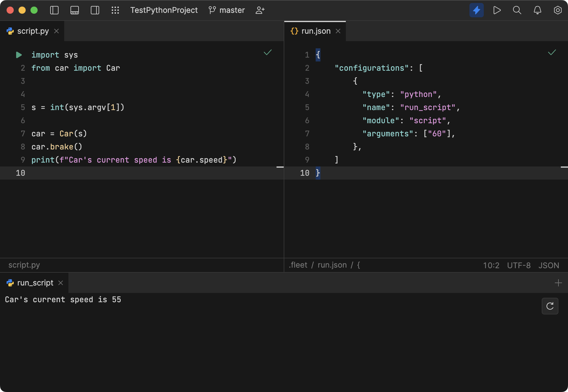Rerun the run_script process
Screen dimensions: 568x392
(x=550, y=306)
